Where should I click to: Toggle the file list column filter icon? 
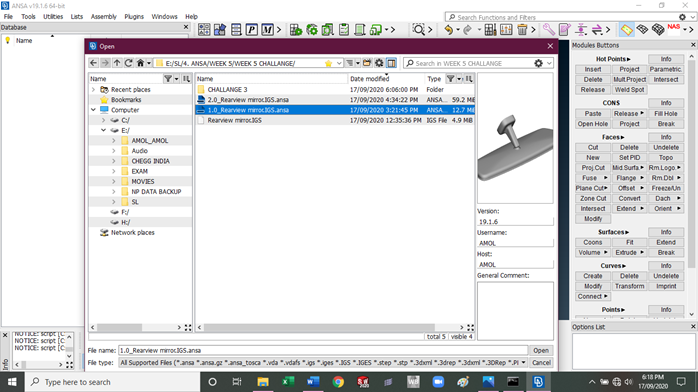coord(450,79)
